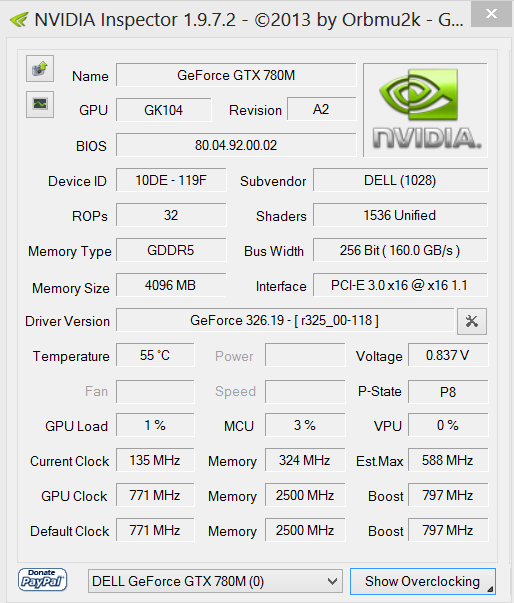Click the P-State P8 field
The height and width of the screenshot is (603, 514).
point(448,392)
